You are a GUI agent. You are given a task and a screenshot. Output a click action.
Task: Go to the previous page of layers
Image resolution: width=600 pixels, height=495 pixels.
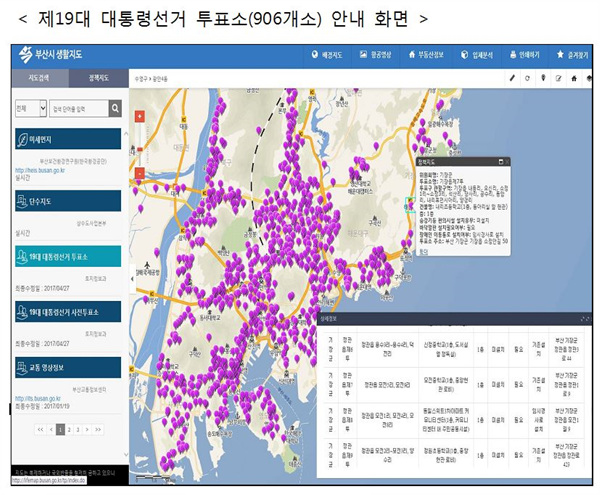51,430
